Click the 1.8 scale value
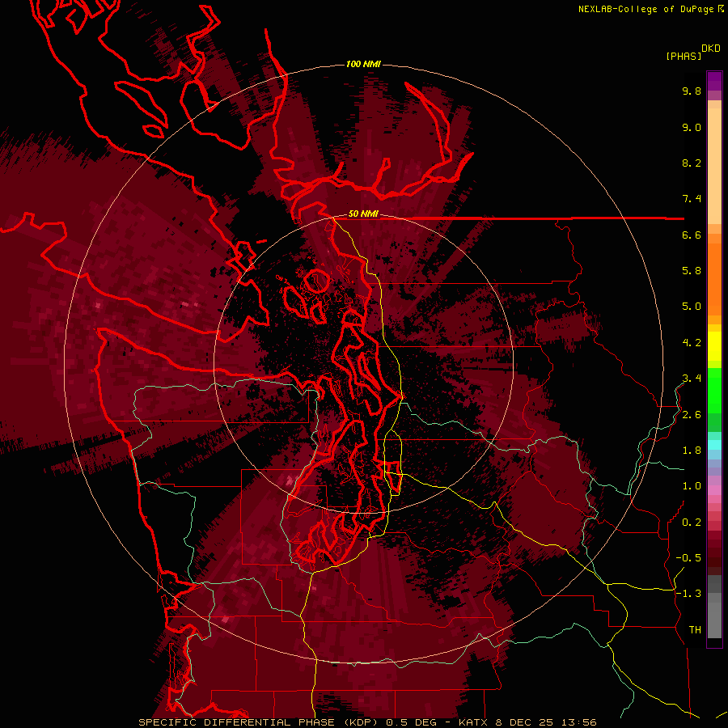Image resolution: width=728 pixels, height=728 pixels. coord(692,451)
